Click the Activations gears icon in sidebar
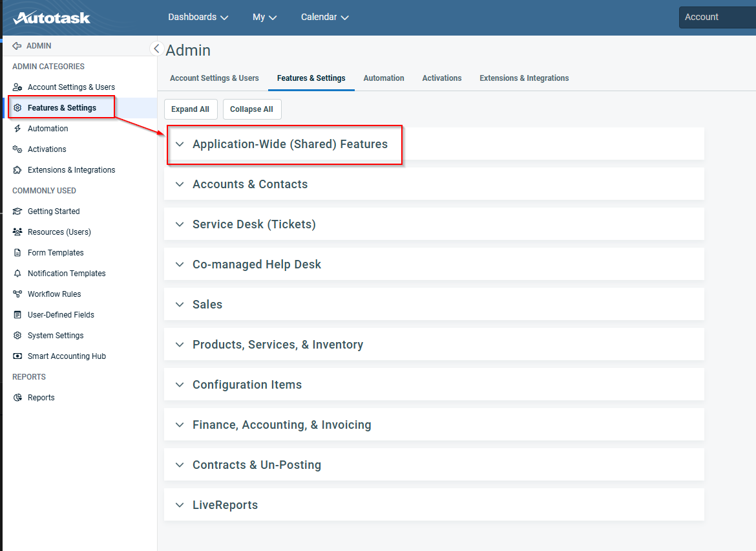 click(x=17, y=149)
